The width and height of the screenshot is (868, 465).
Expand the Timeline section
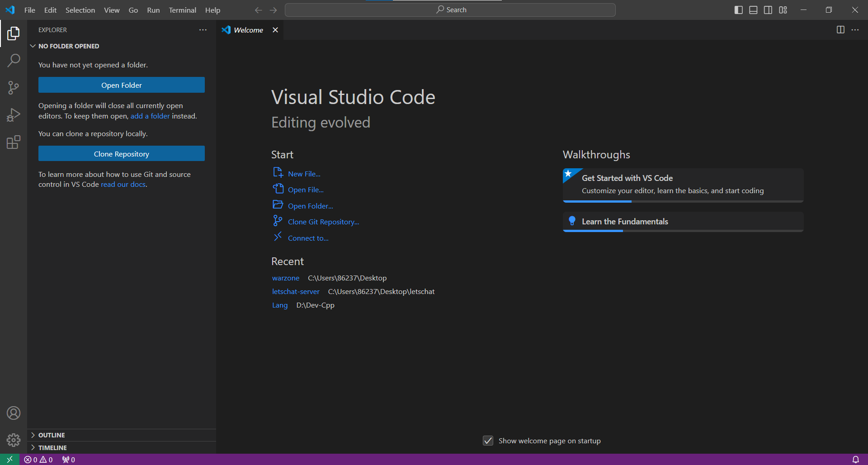point(52,448)
